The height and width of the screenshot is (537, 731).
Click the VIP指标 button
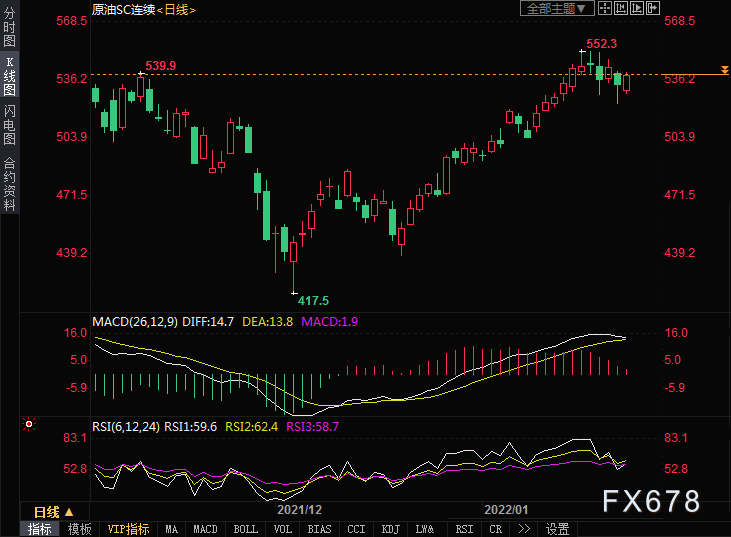point(128,529)
